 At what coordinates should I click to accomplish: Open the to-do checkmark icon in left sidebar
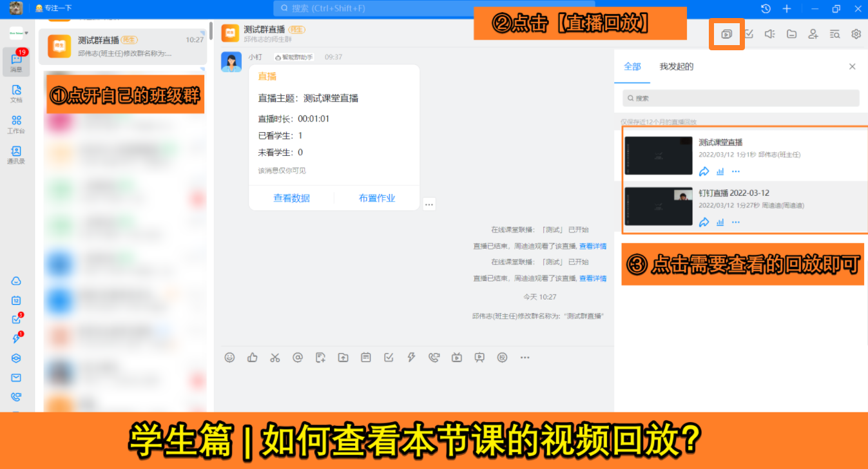click(16, 319)
